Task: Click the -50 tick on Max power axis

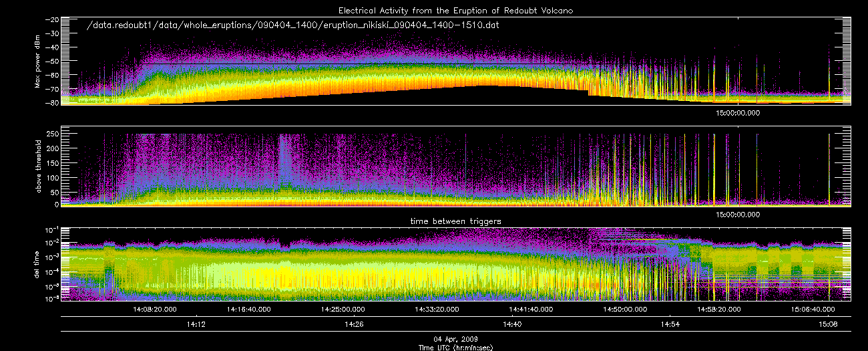Action: click(x=51, y=62)
